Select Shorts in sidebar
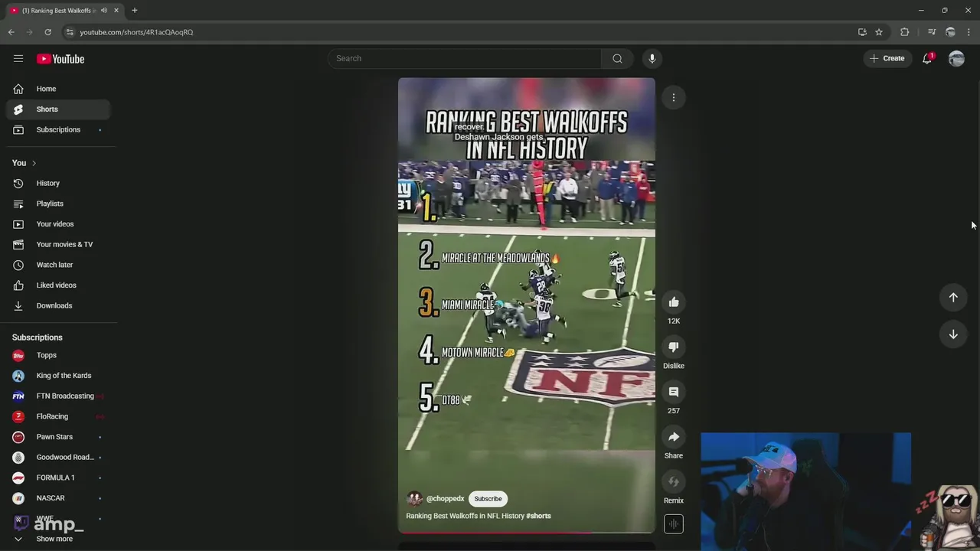980x551 pixels. (58, 109)
